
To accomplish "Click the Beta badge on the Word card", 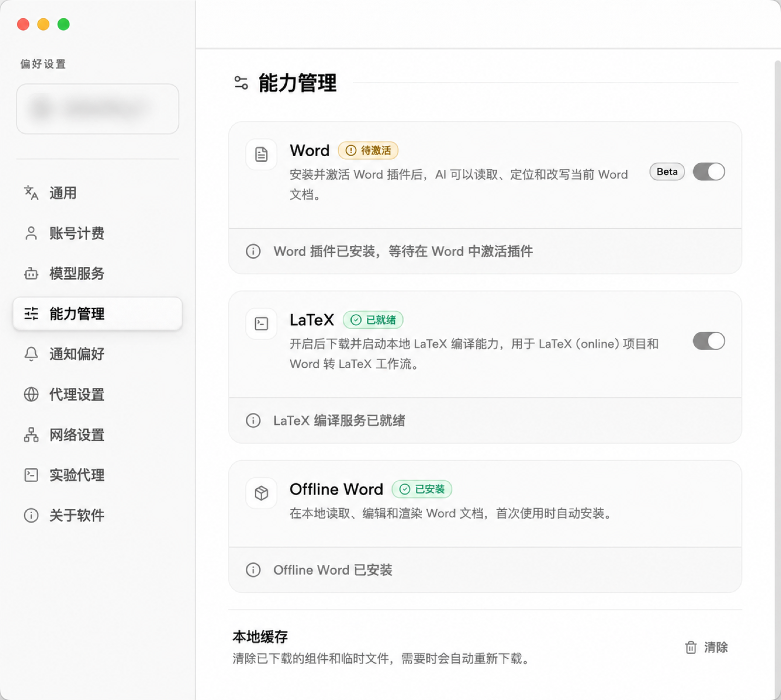I will click(x=667, y=172).
